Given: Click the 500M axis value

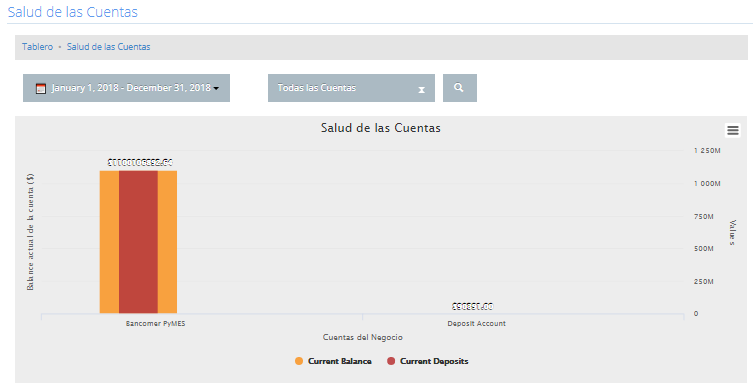Looking at the screenshot, I should (x=704, y=249).
